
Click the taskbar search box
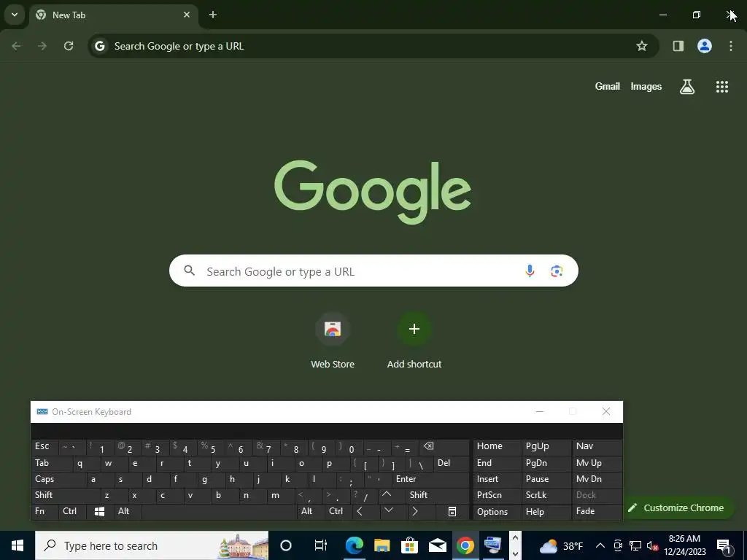pyautogui.click(x=152, y=545)
